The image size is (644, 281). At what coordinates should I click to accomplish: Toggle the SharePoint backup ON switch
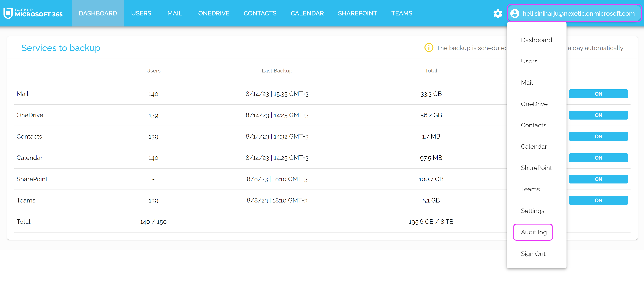pos(598,179)
